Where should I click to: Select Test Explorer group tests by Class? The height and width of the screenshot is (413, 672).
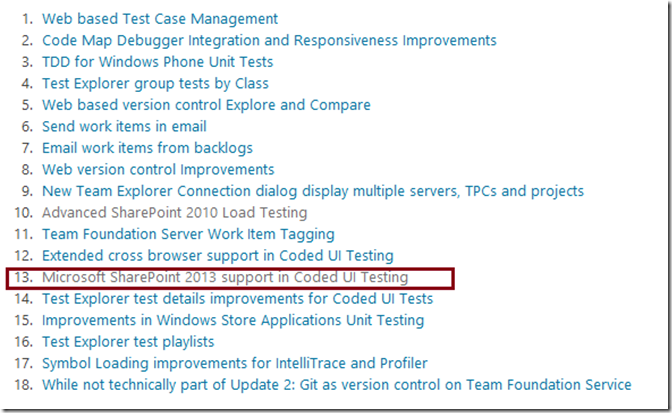click(x=155, y=84)
